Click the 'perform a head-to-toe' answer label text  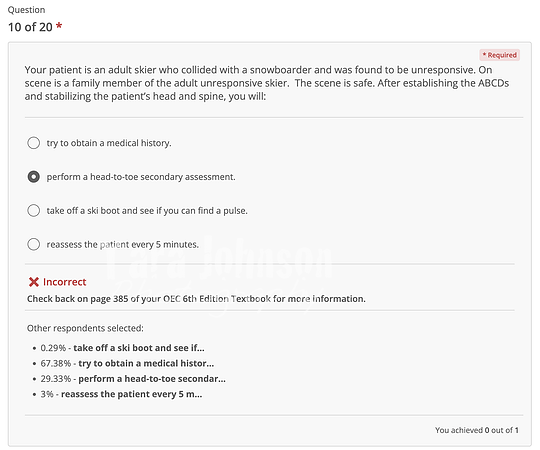coord(141,177)
